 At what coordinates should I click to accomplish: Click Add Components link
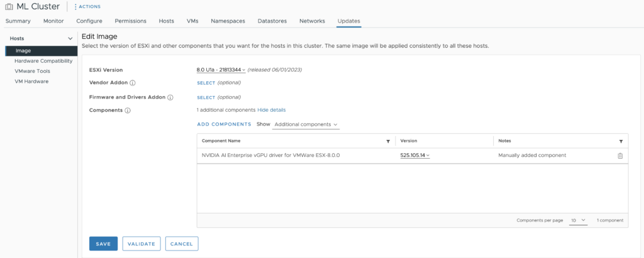click(224, 124)
